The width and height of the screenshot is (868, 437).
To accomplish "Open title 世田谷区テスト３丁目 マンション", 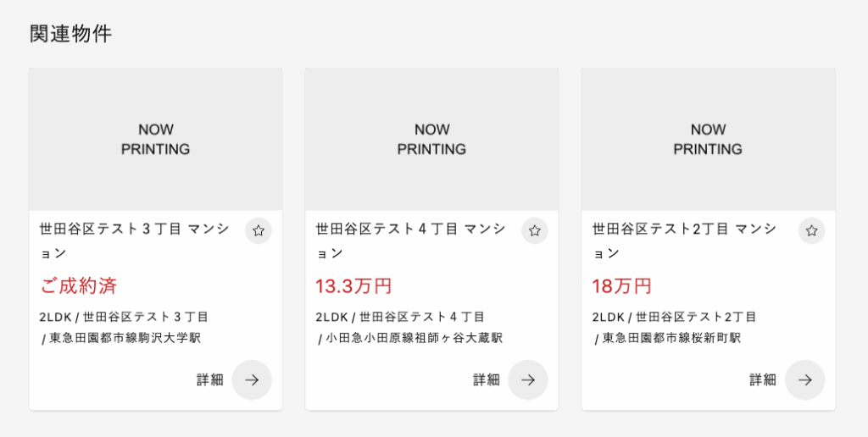I will 135,241.
